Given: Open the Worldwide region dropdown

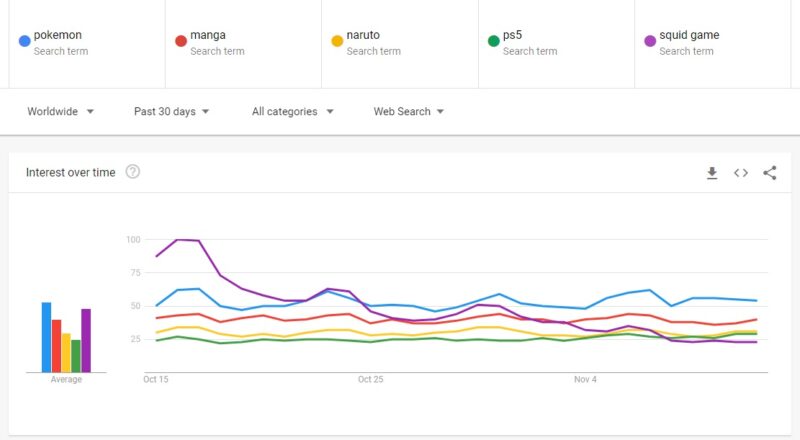Looking at the screenshot, I should 60,112.
